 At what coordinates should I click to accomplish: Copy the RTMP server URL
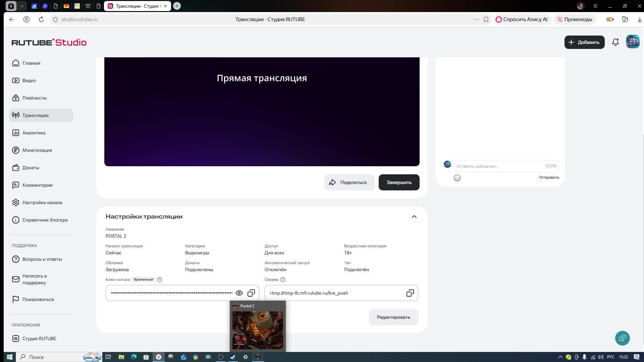pos(410,293)
